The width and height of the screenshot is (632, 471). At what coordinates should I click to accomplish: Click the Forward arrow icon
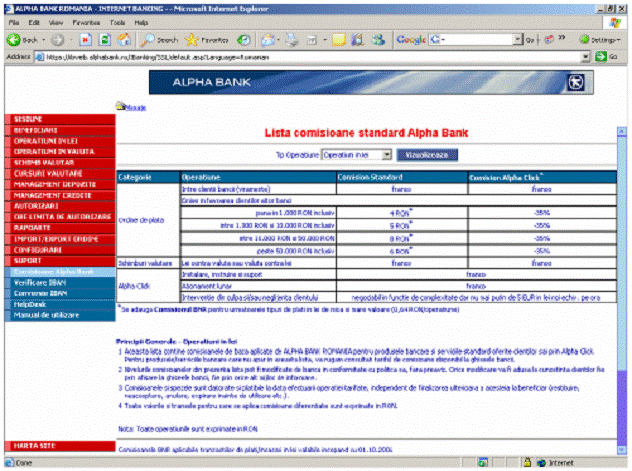[x=58, y=39]
